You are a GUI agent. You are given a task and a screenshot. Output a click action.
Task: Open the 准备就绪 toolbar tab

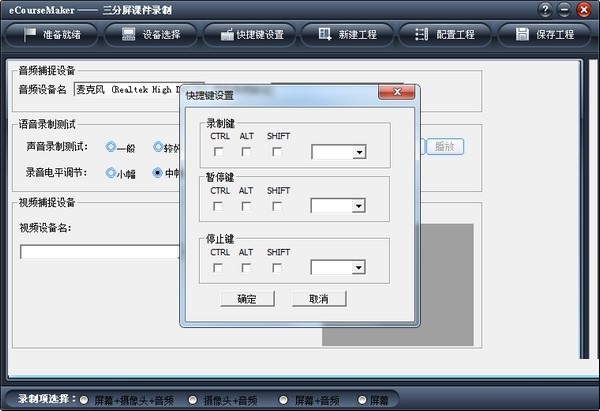click(52, 35)
